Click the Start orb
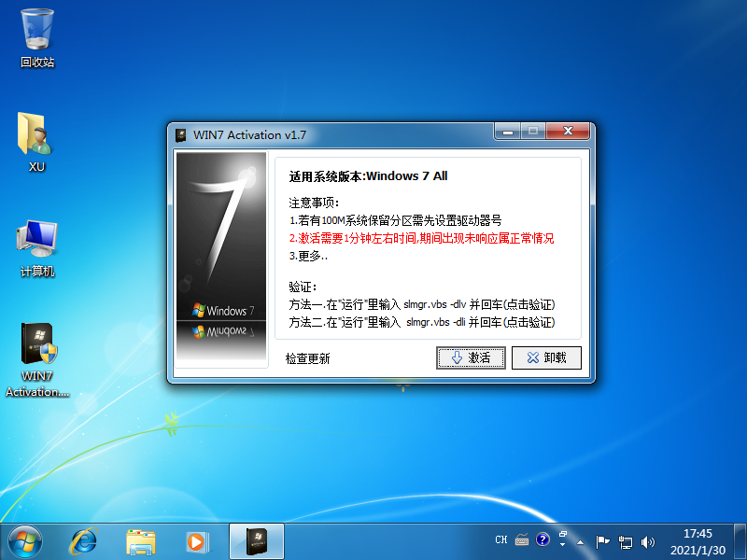This screenshot has height=560, width=747. point(23,540)
